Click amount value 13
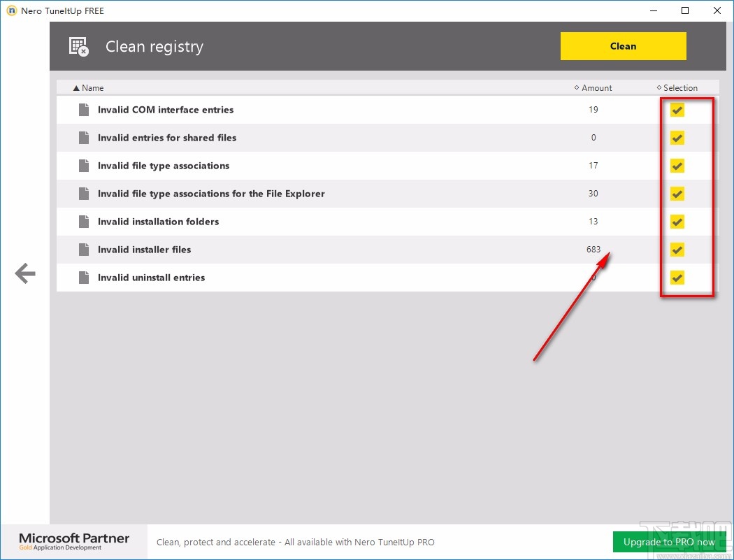Viewport: 734px width, 560px height. [593, 222]
